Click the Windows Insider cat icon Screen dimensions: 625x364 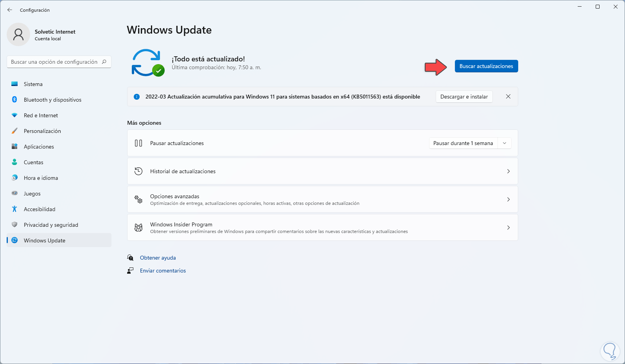coord(138,228)
